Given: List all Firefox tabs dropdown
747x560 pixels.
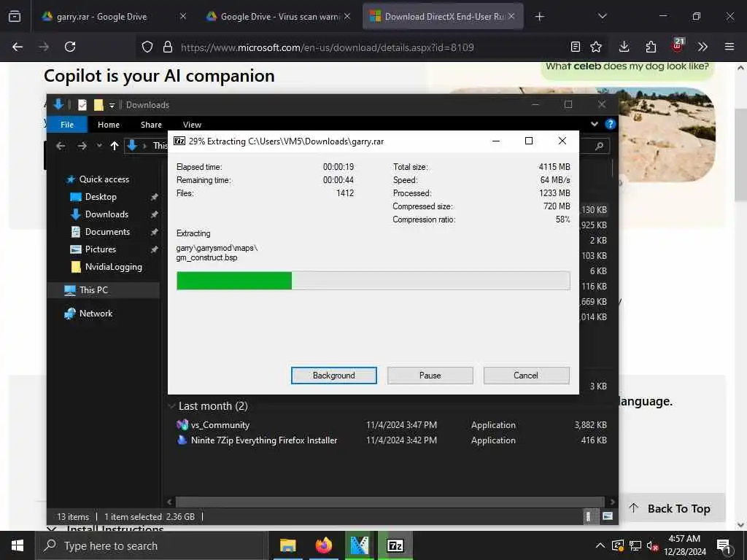Looking at the screenshot, I should [602, 17].
